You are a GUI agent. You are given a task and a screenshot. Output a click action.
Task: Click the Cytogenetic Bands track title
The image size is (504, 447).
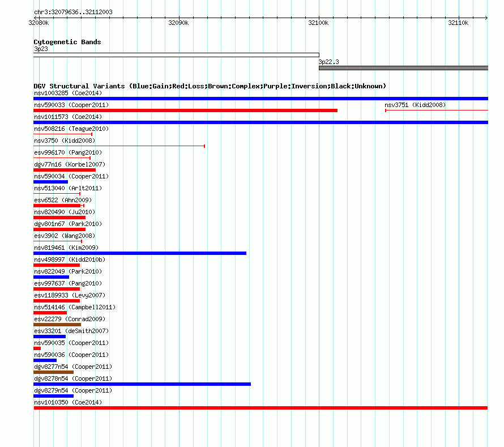coord(67,42)
